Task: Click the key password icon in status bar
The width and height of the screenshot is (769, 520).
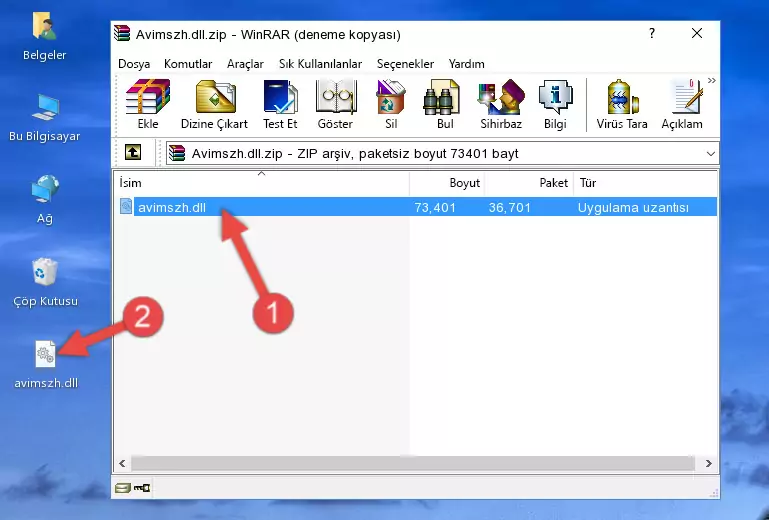Action: tap(142, 488)
